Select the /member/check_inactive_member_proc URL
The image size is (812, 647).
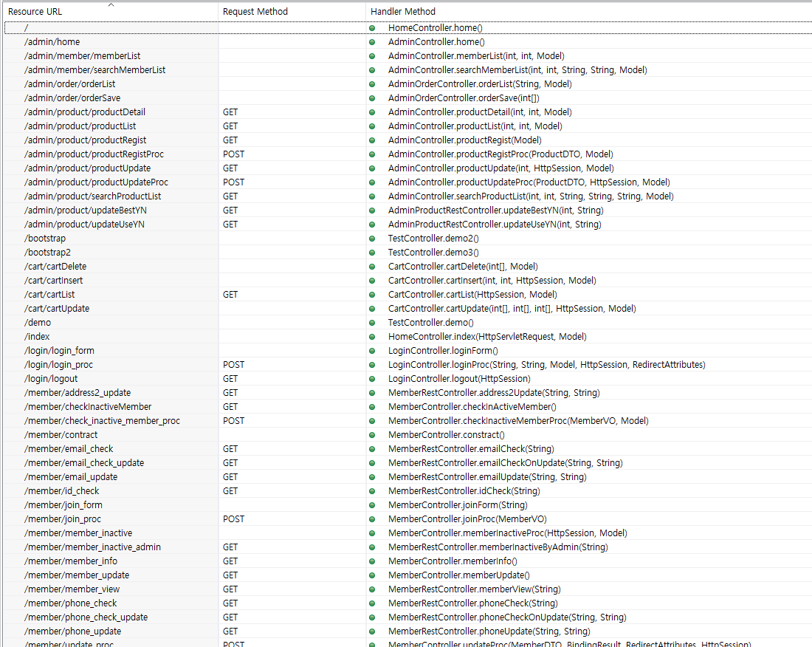click(x=102, y=421)
